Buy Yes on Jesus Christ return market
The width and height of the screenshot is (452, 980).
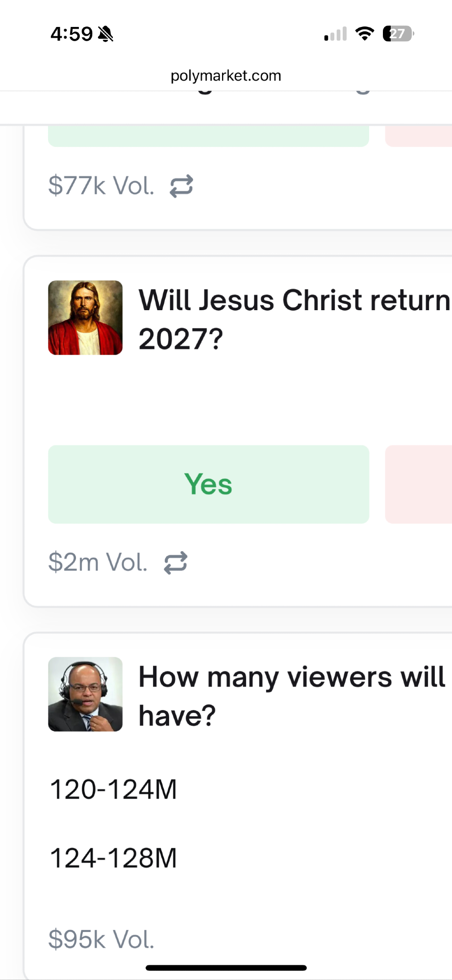(208, 484)
